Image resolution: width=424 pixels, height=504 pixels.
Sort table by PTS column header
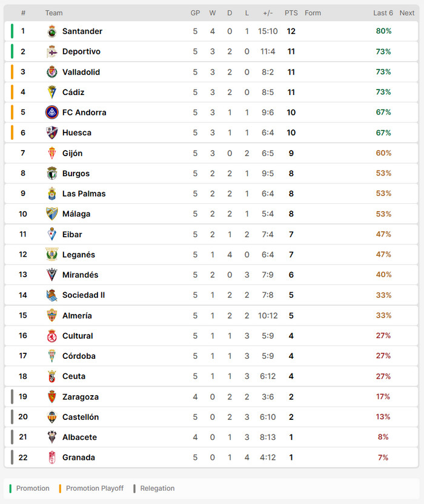point(291,13)
